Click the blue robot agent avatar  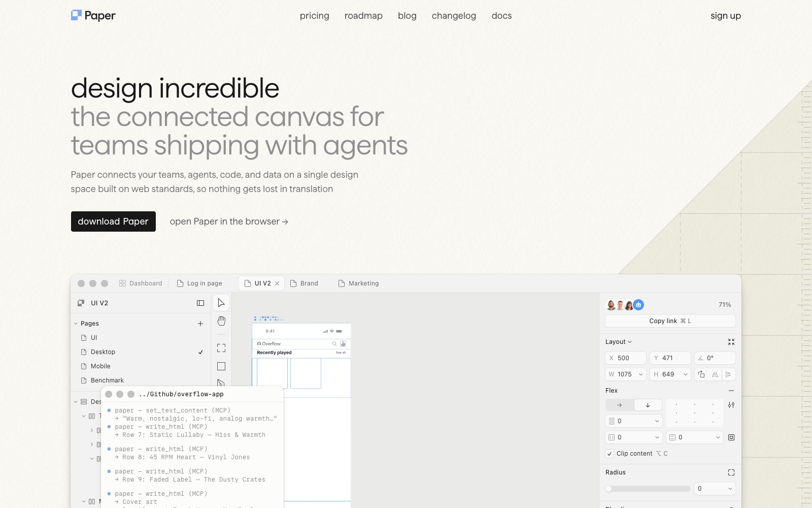tap(638, 305)
